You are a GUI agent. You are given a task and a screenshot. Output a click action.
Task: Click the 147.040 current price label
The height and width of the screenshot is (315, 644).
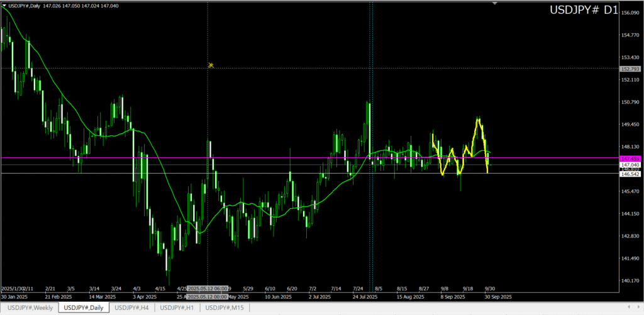630,164
